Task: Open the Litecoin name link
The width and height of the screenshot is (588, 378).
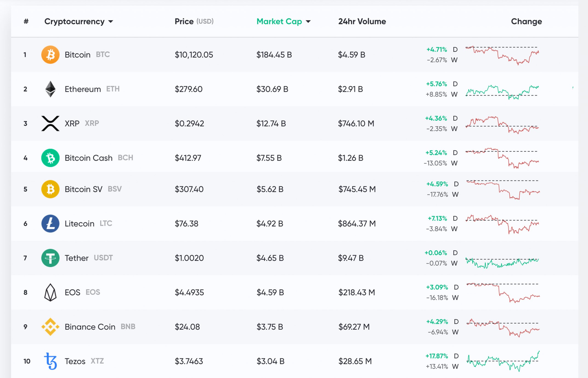Action: click(x=79, y=224)
